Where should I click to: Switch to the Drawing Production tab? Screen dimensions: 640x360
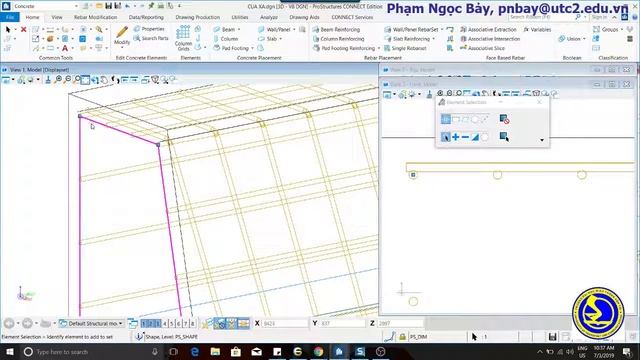click(198, 17)
